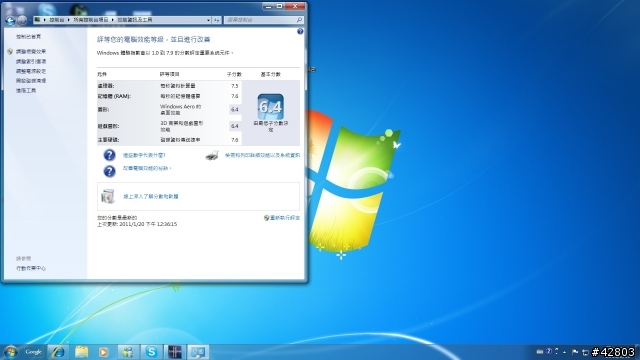Click the refresh button beside the address bar
Screen dimensions: 640x360
click(x=217, y=20)
